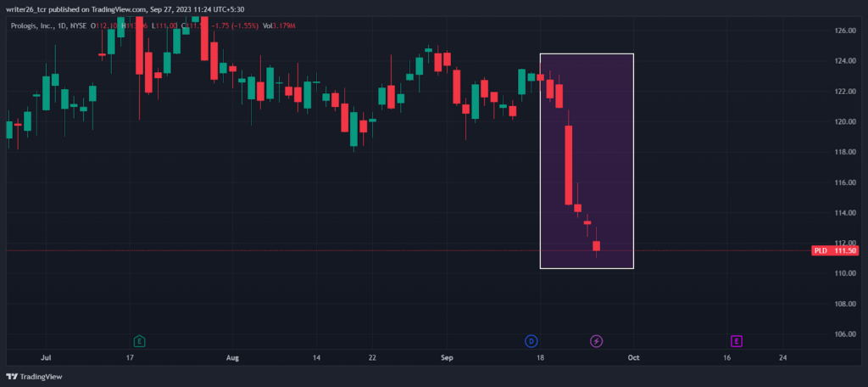This screenshot has height=387, width=868.
Task: Click the Aug label on time axis
Action: 232,358
